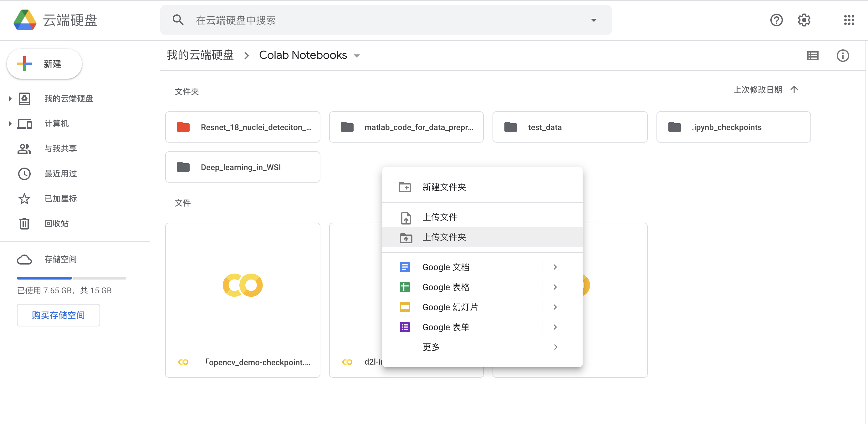Open 回收站 trash icon in sidebar
868x424 pixels.
point(24,223)
